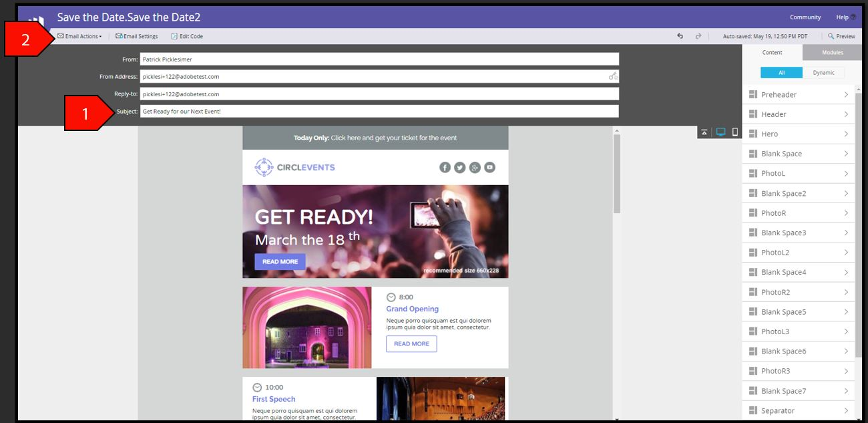Click the clock icon beside 8:00
The image size is (868, 423).
pos(391,297)
